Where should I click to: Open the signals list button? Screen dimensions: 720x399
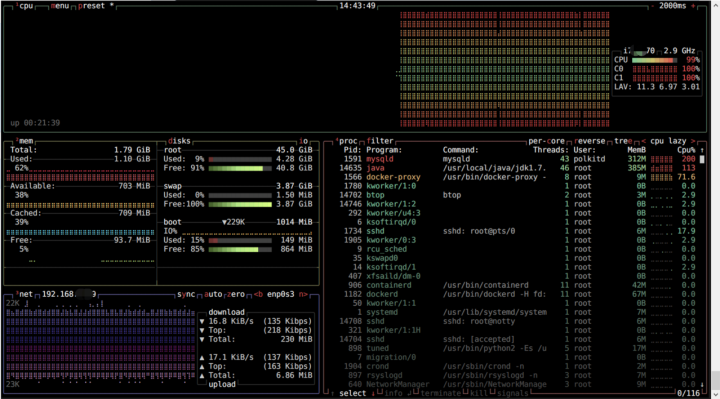[x=512, y=393]
